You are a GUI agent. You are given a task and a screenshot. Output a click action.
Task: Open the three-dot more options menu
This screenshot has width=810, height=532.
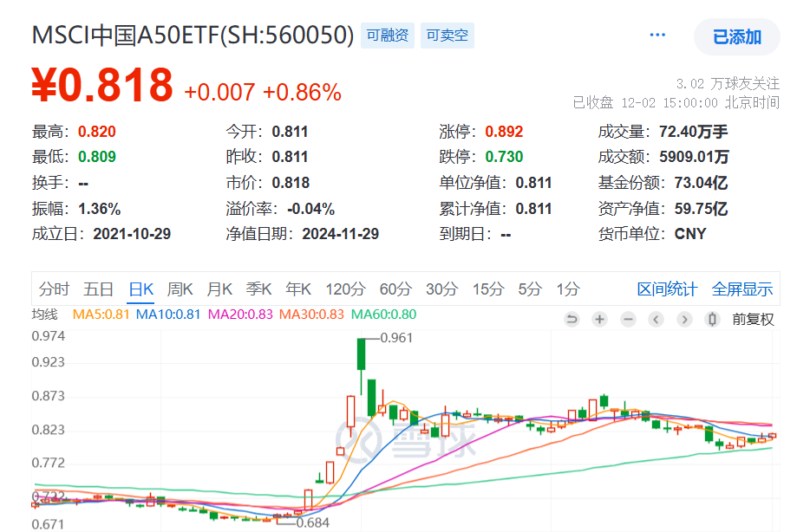pyautogui.click(x=657, y=35)
